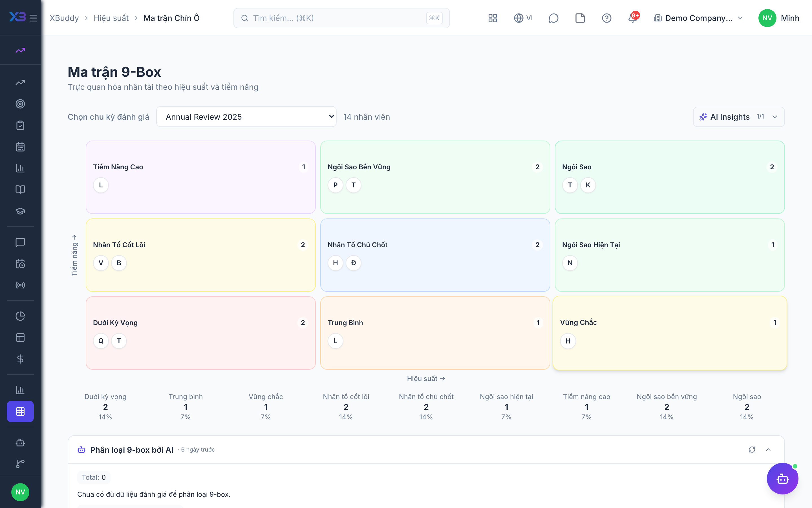The image size is (812, 508).
Task: Open the help question mark icon
Action: point(606,18)
